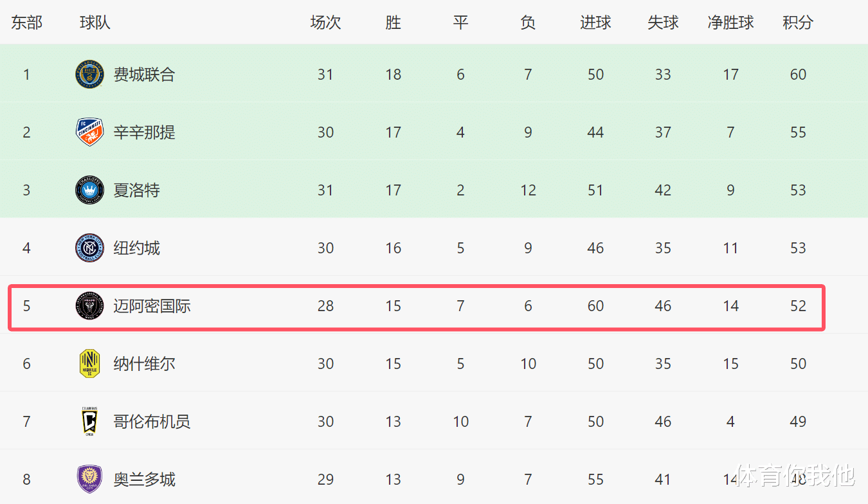
Task: Open the 费城联合 team name link
Action: pos(144,75)
